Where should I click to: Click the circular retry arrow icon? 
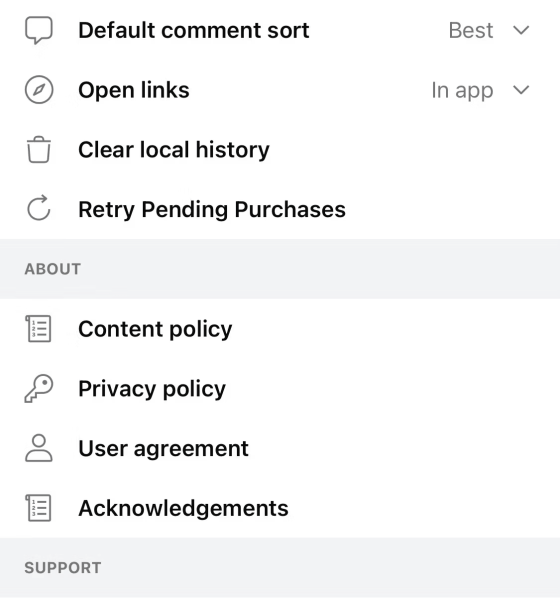39,209
